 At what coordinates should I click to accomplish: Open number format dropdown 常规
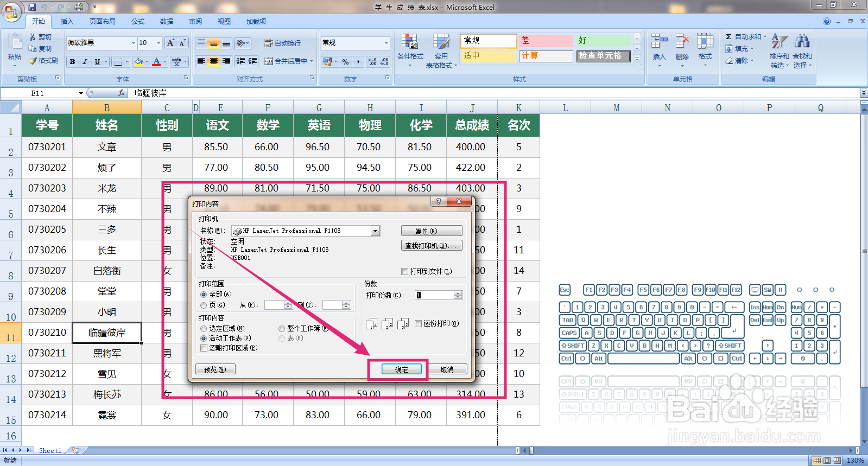pyautogui.click(x=386, y=43)
